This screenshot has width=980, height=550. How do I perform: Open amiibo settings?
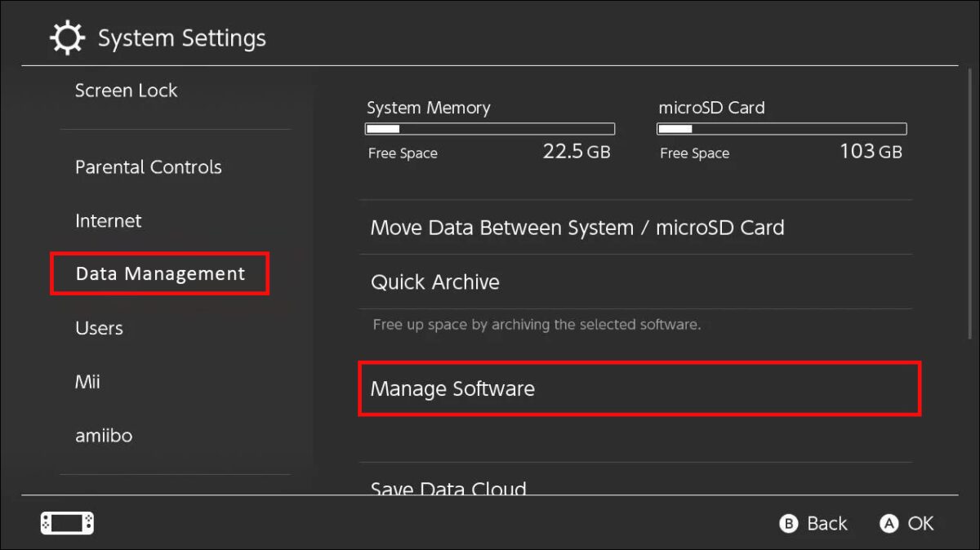tap(103, 436)
